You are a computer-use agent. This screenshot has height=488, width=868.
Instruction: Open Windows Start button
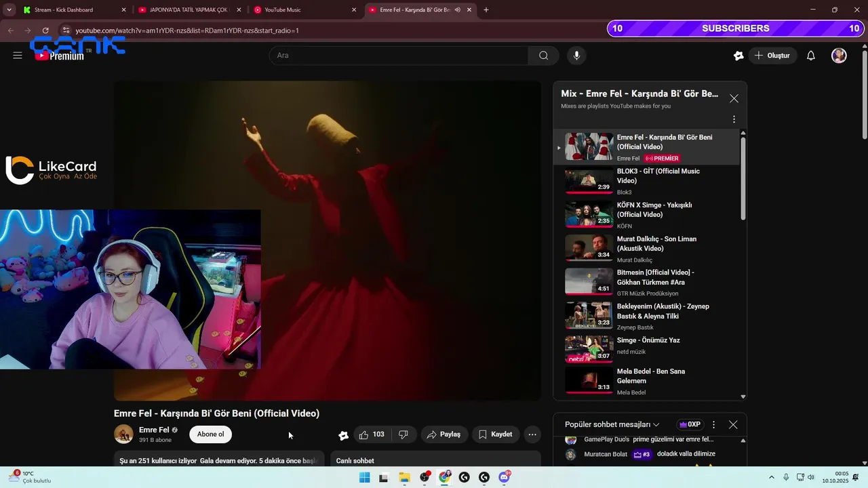pyautogui.click(x=364, y=478)
